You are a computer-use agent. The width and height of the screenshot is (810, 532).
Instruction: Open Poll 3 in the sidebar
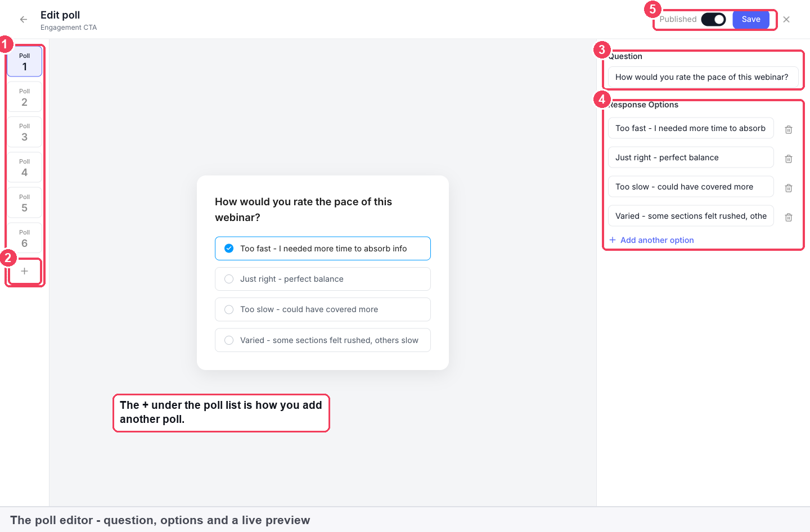(24, 132)
